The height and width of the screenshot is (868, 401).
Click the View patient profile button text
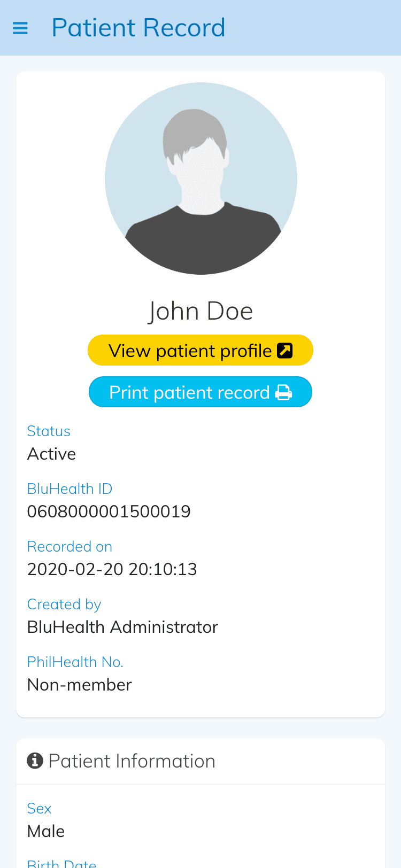[190, 351]
